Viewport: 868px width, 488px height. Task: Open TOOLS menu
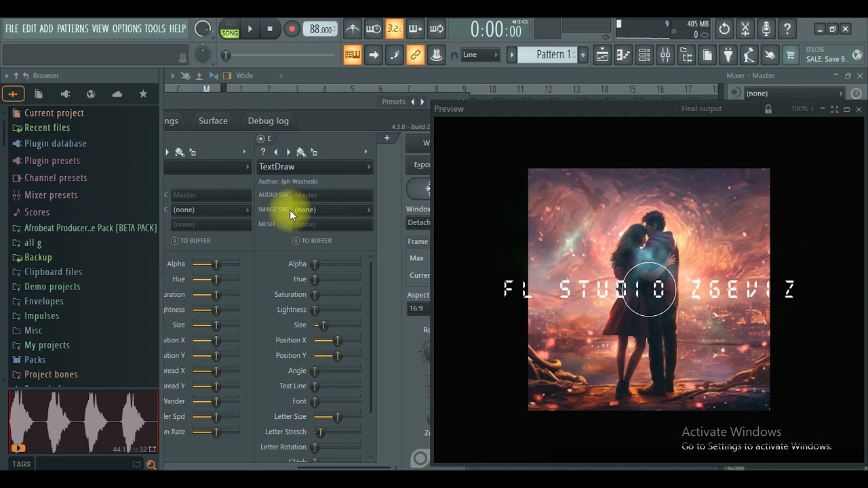coord(155,28)
